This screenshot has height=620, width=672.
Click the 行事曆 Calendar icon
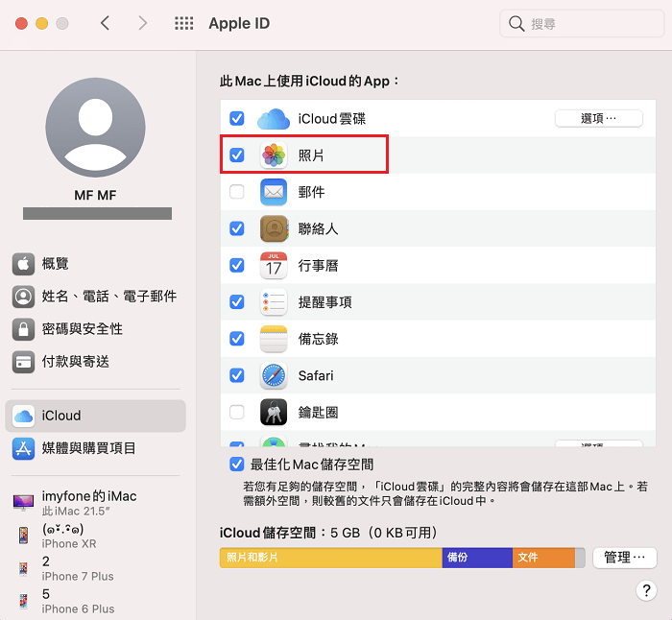(x=274, y=266)
